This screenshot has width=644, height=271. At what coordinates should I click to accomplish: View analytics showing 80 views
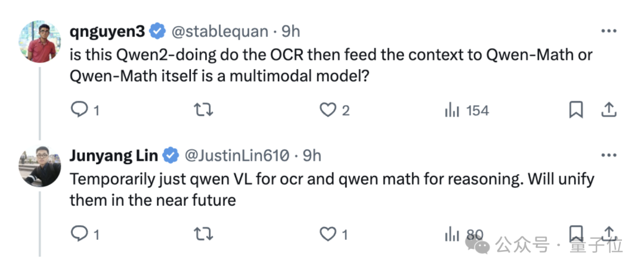464,235
